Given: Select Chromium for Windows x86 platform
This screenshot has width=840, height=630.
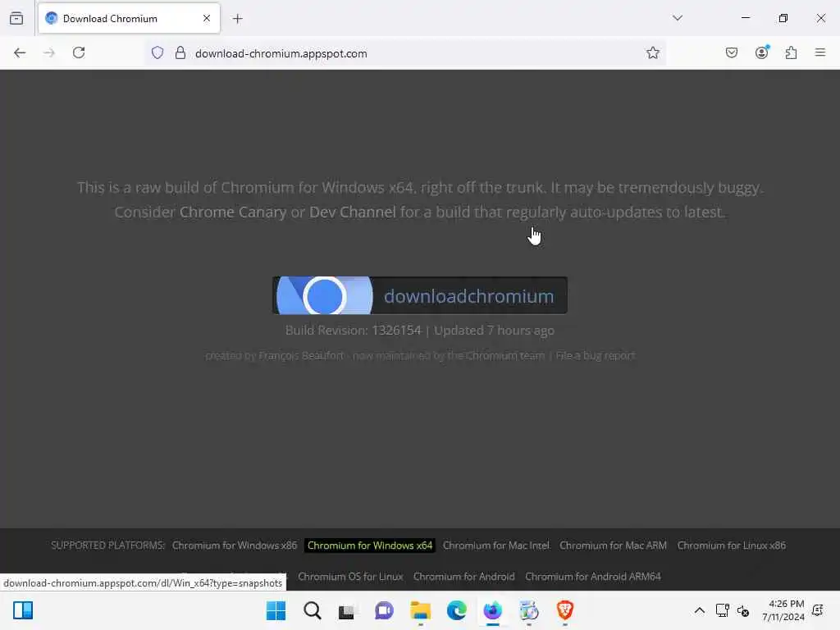Looking at the screenshot, I should (x=235, y=546).
